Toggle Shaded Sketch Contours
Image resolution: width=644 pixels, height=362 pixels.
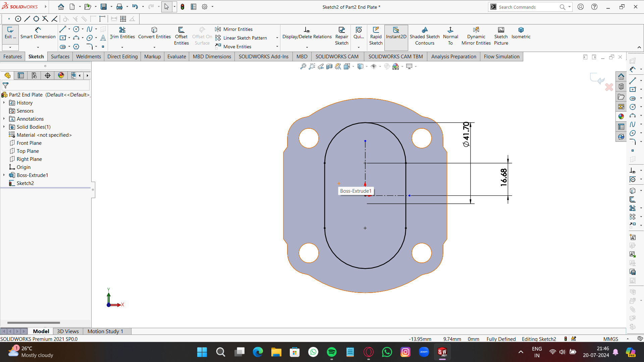tap(425, 36)
